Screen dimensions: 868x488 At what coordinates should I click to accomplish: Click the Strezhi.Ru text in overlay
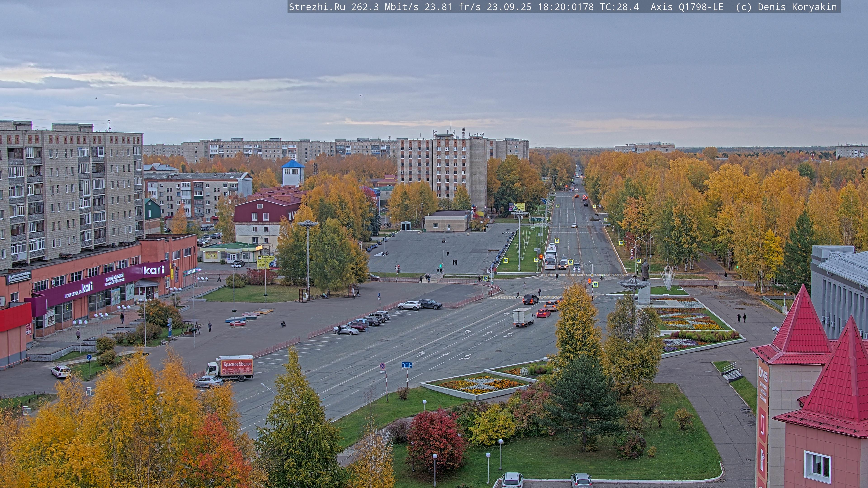coord(317,7)
